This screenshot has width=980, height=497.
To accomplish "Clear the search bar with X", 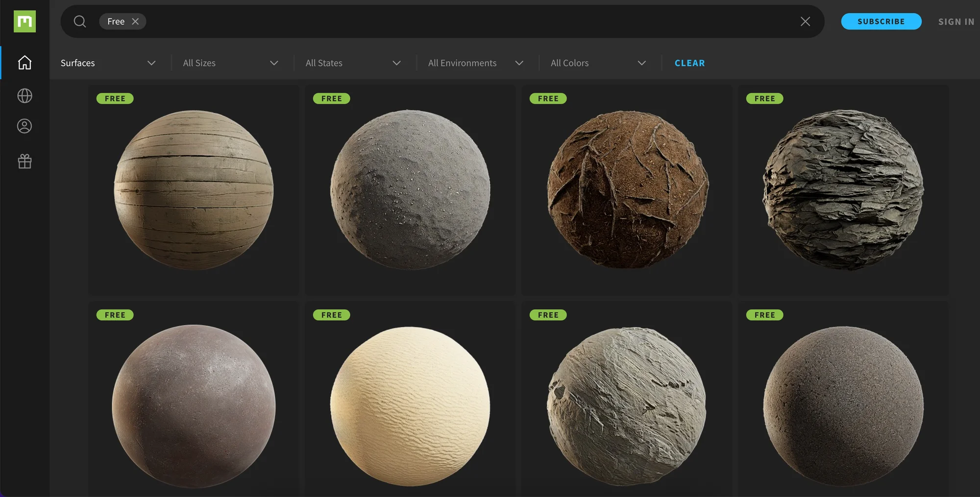I will (805, 22).
